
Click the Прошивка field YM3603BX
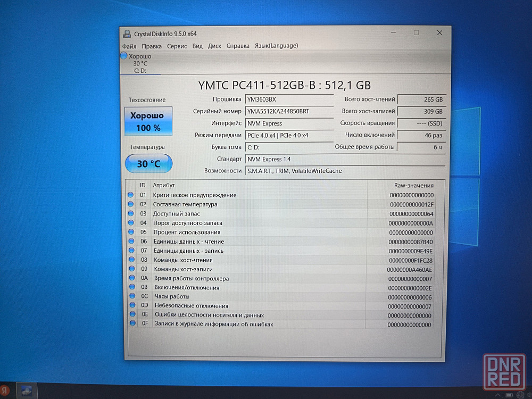pyautogui.click(x=289, y=99)
